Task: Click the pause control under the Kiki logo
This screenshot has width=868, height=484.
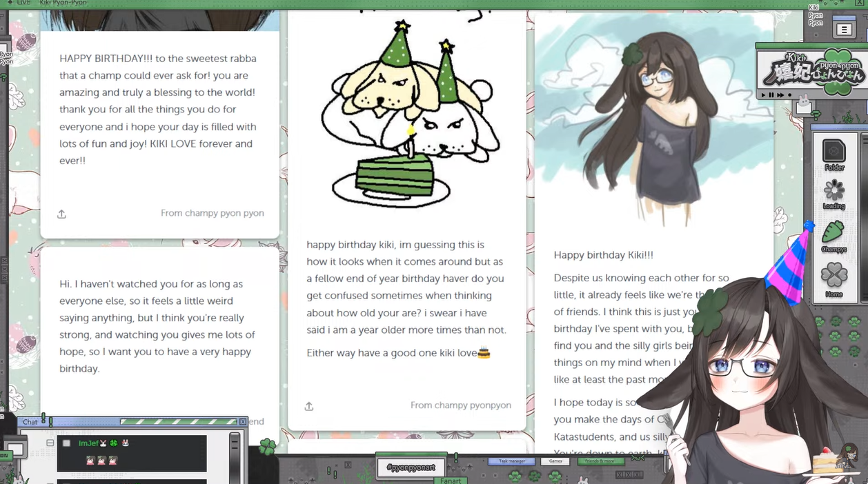Action: [771, 95]
